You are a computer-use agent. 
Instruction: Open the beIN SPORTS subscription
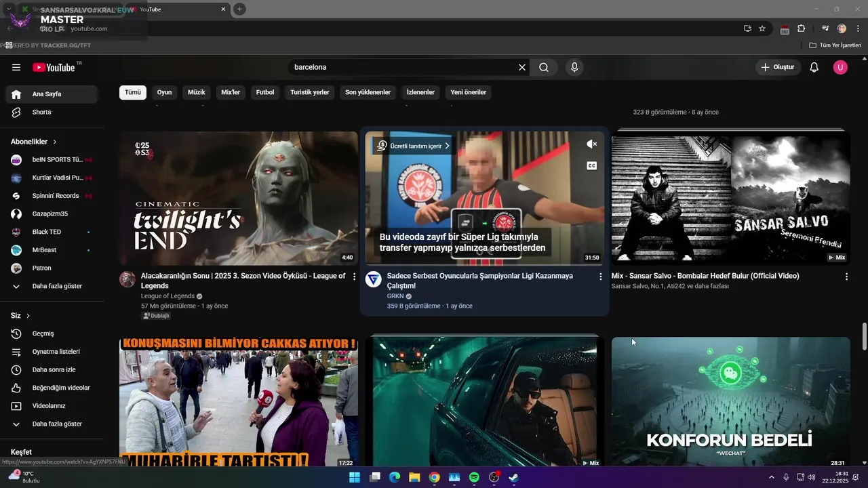pos(52,159)
